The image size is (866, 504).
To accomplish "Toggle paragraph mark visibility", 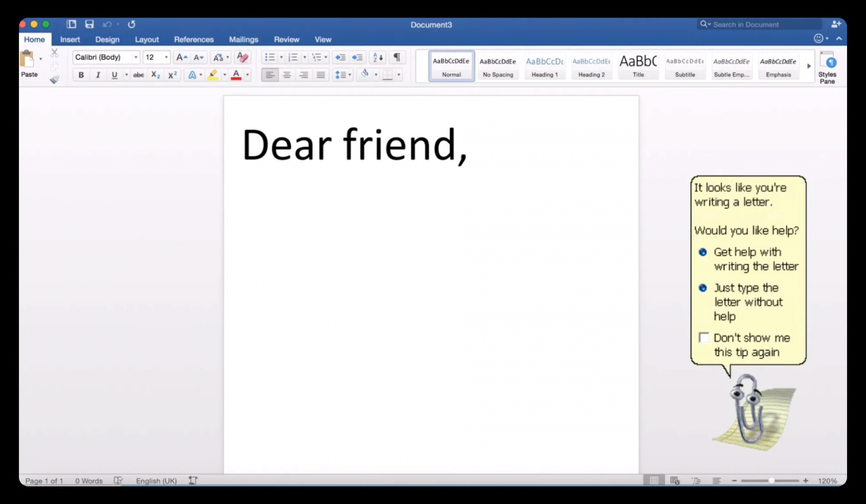I will click(396, 57).
